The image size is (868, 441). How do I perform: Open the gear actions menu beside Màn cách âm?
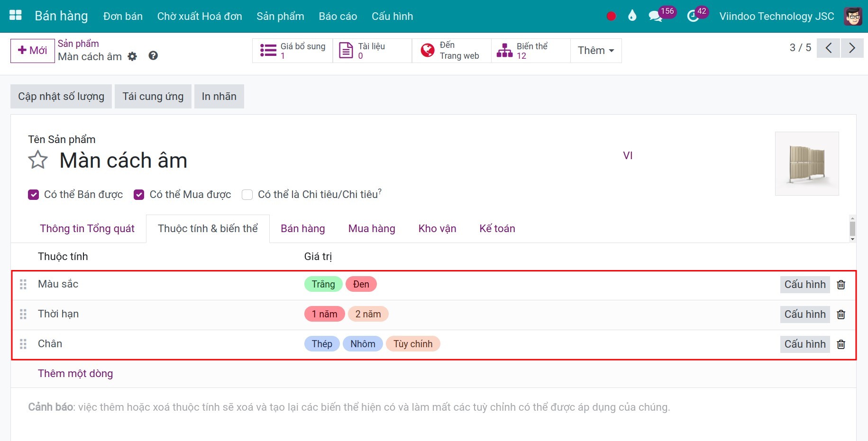click(132, 56)
